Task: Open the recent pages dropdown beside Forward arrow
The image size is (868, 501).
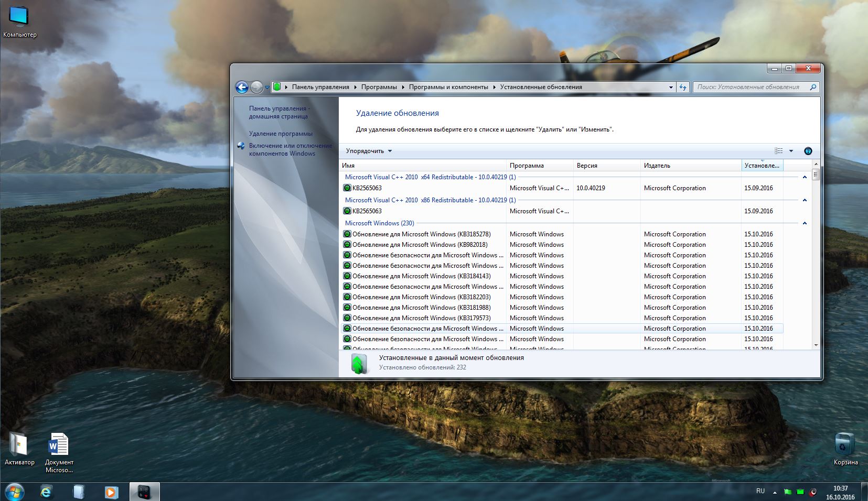Action: tap(267, 88)
